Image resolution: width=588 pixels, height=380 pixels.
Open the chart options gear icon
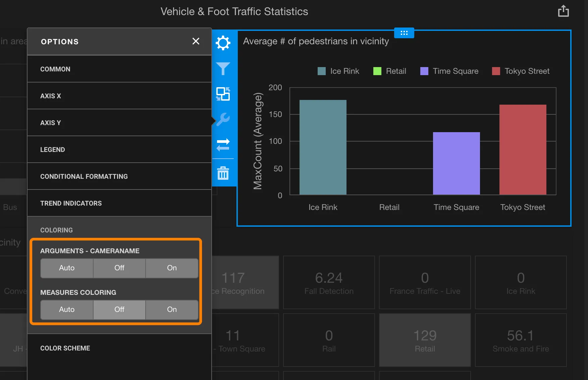(x=223, y=43)
